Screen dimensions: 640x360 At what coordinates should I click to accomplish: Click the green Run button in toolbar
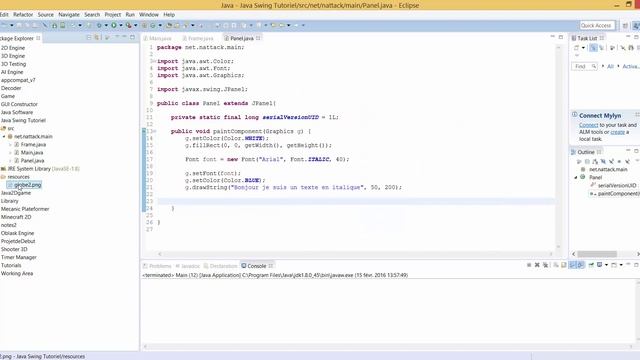coord(113,25)
